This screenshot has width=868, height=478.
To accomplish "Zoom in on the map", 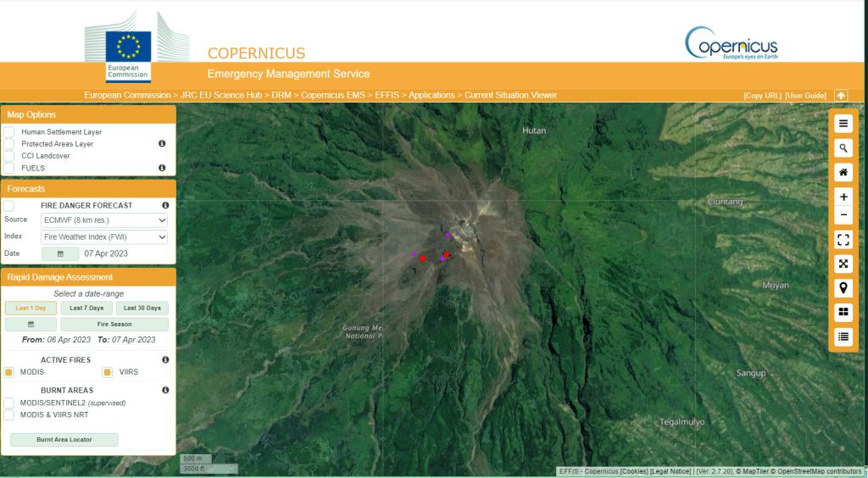I will click(x=843, y=197).
